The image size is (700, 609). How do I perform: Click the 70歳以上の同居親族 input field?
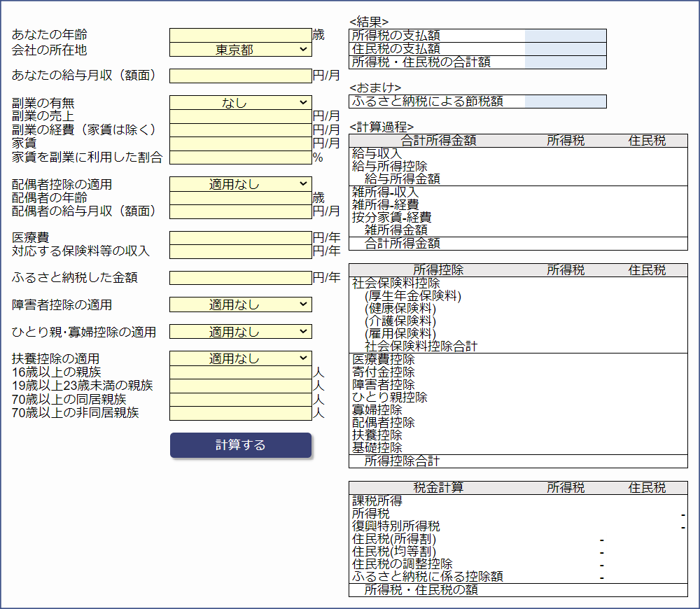click(241, 400)
